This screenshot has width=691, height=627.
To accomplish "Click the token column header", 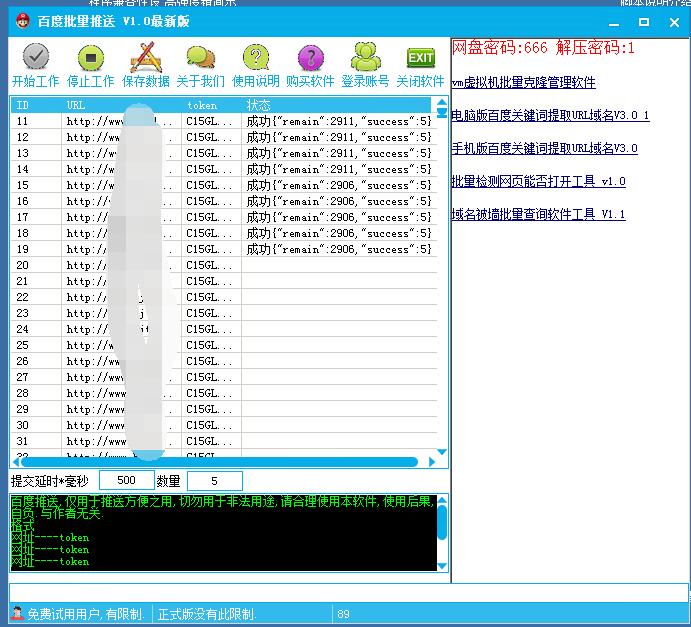I will 202,105.
